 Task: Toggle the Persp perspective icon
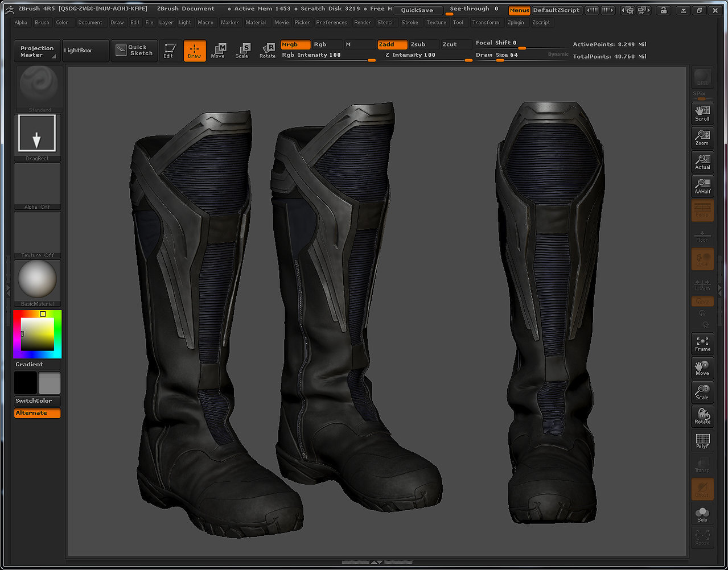click(x=702, y=210)
